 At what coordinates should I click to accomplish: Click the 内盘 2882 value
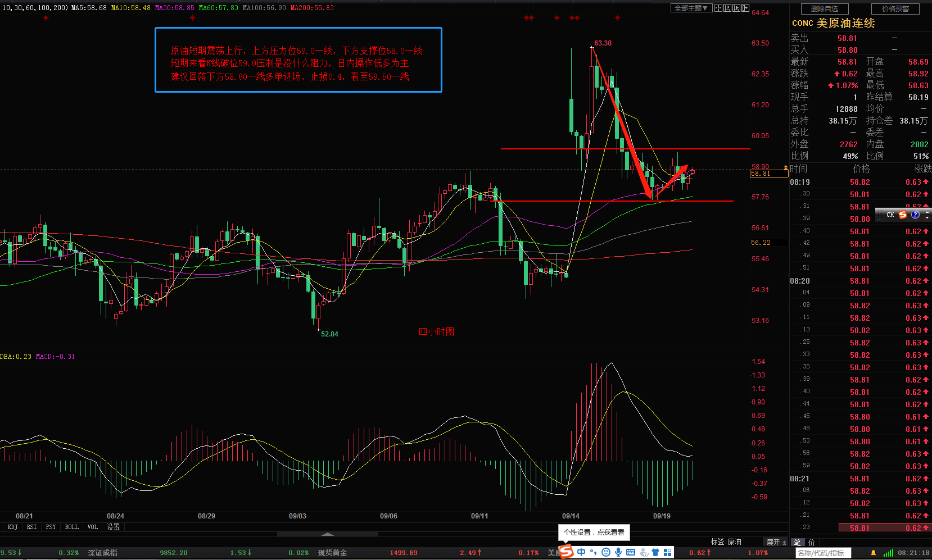(x=920, y=144)
